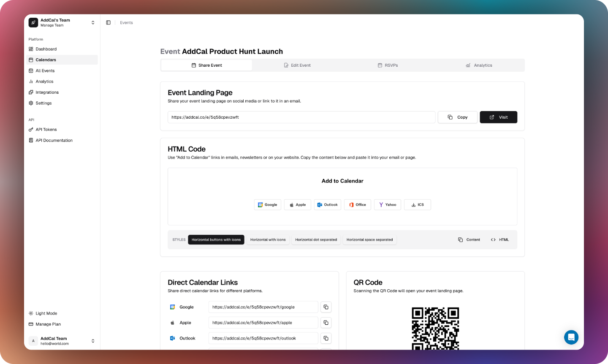Open the sidebar Analytics page
608x364 pixels.
point(62,81)
